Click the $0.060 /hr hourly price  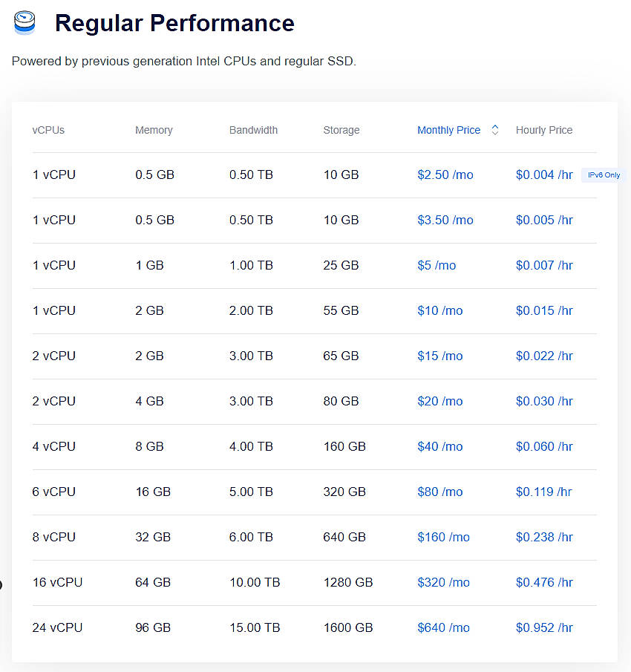(544, 446)
